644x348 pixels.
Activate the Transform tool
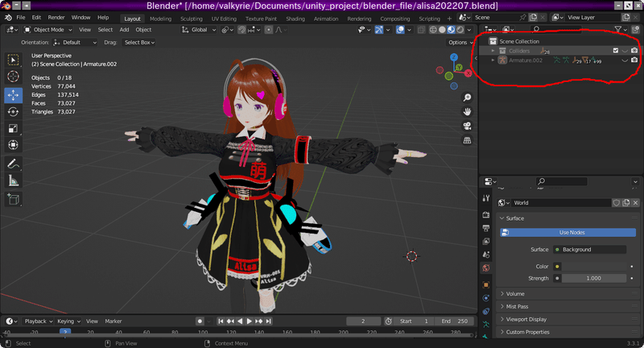(x=13, y=145)
